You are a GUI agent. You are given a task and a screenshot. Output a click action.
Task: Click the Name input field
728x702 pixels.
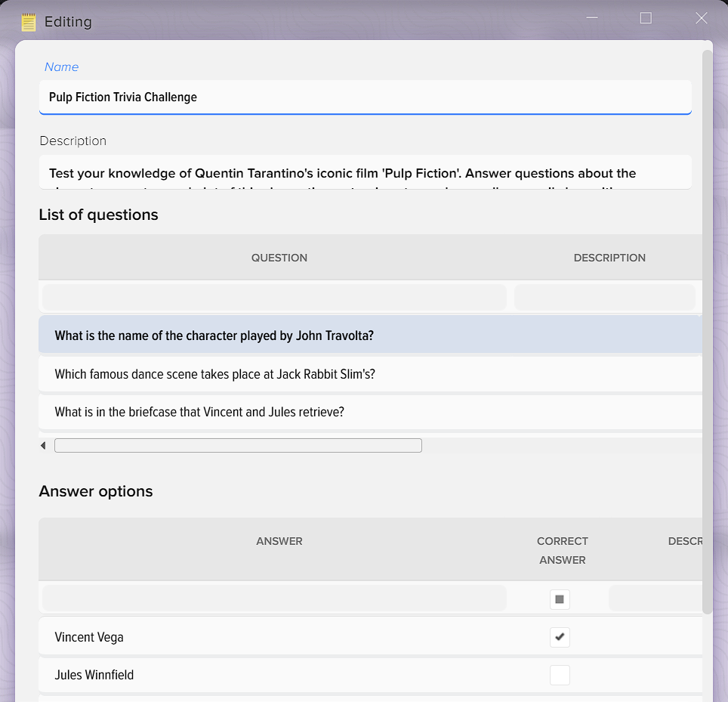click(366, 97)
